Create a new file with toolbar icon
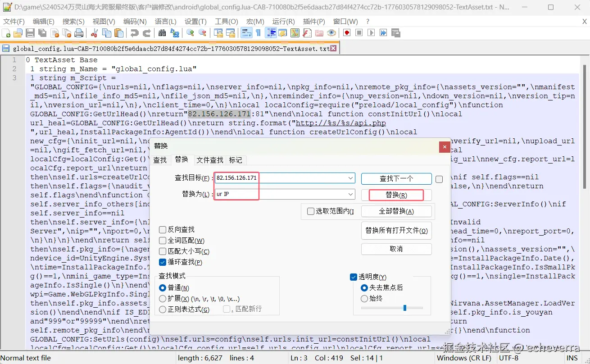 (x=6, y=33)
